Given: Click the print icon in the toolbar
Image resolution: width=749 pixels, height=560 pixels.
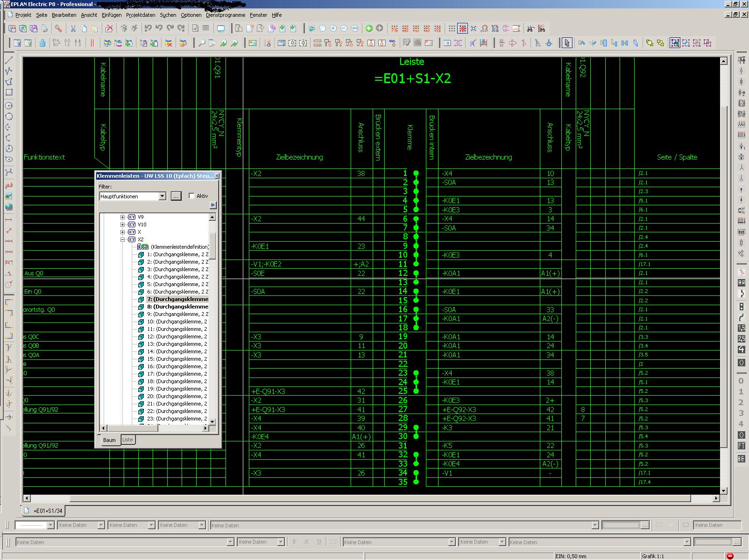Looking at the screenshot, I should click(44, 28).
